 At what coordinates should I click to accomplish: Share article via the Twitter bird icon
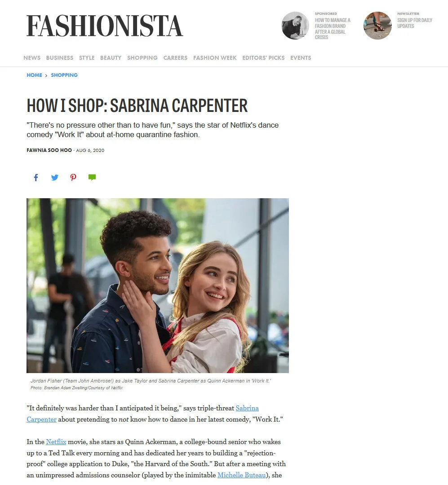tap(54, 177)
